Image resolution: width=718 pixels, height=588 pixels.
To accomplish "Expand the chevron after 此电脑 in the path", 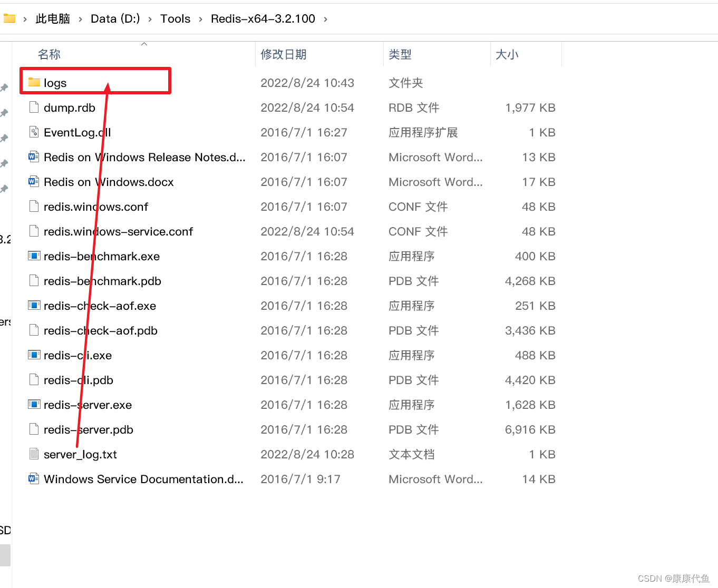I will [x=80, y=19].
